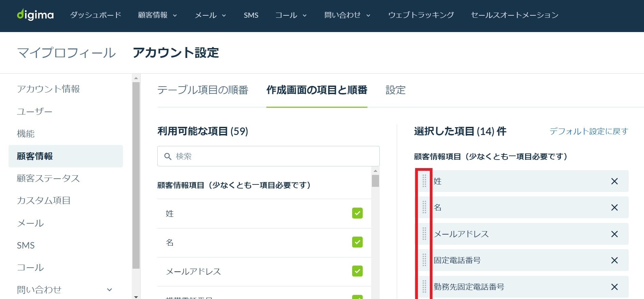Remove 固定電話番号 from selected items
Screen dimensions: 644x299
[x=614, y=260]
